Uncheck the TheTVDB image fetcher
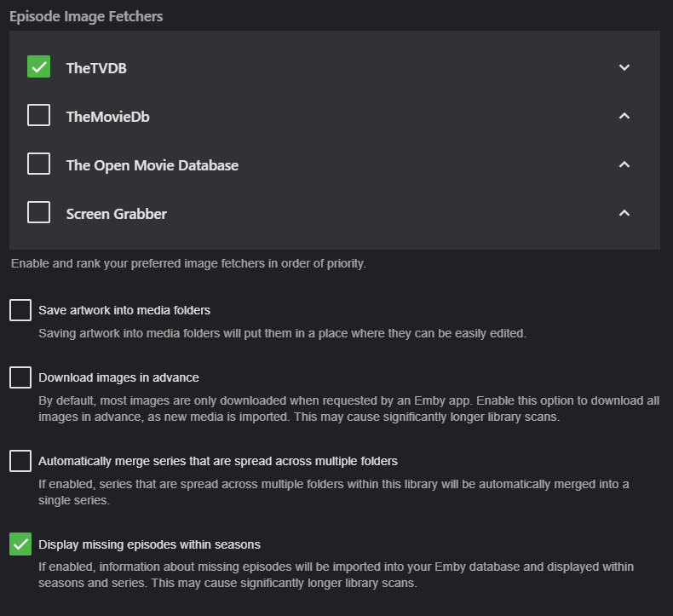Image resolution: width=673 pixels, height=616 pixels. 38,66
